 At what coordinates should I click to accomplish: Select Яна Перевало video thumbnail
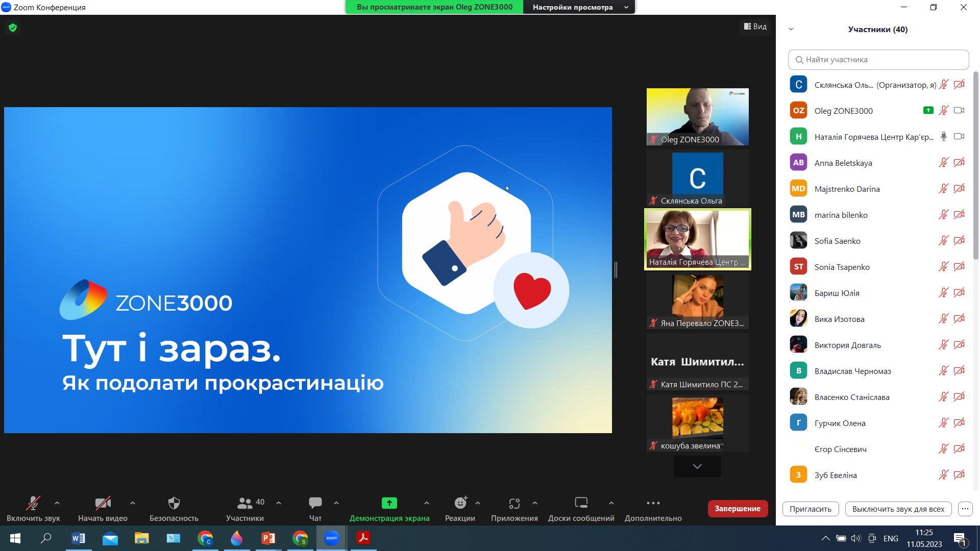(697, 302)
